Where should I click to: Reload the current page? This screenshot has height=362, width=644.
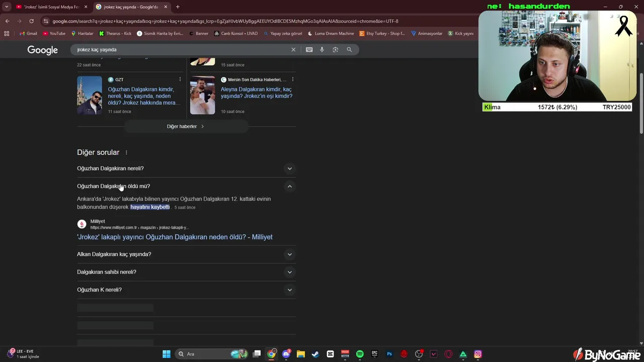click(x=31, y=21)
